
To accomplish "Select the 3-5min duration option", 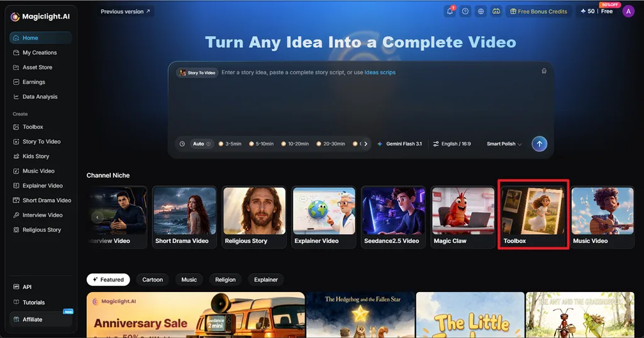I will 230,144.
